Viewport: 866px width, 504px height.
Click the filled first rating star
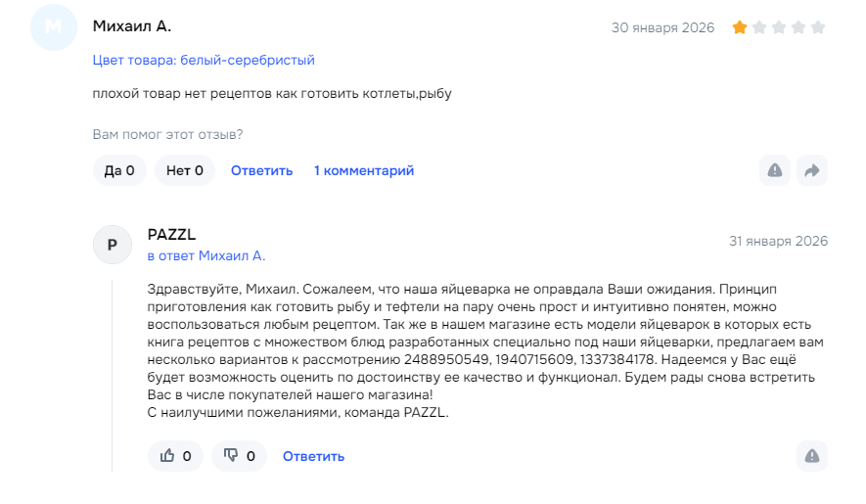click(740, 27)
